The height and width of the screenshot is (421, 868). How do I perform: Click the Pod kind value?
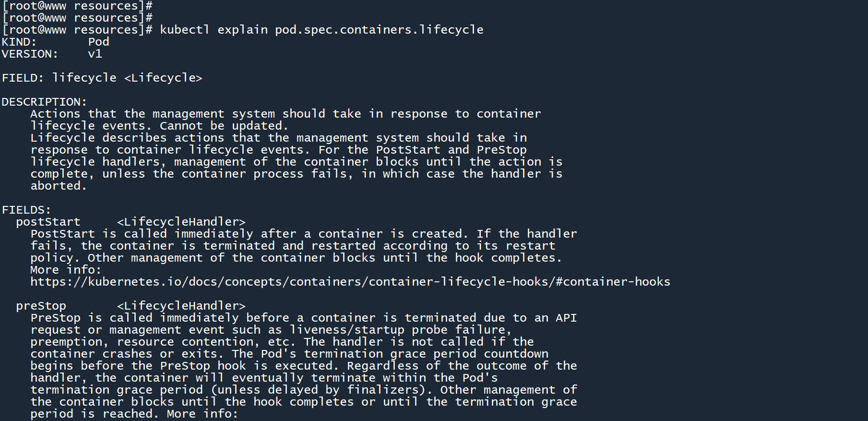98,42
